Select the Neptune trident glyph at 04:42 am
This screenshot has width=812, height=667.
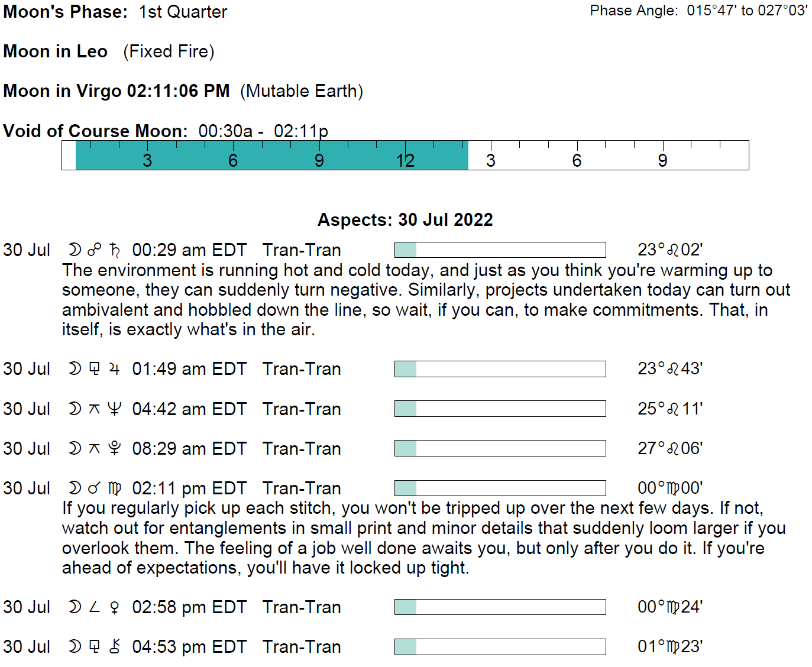pos(115,409)
